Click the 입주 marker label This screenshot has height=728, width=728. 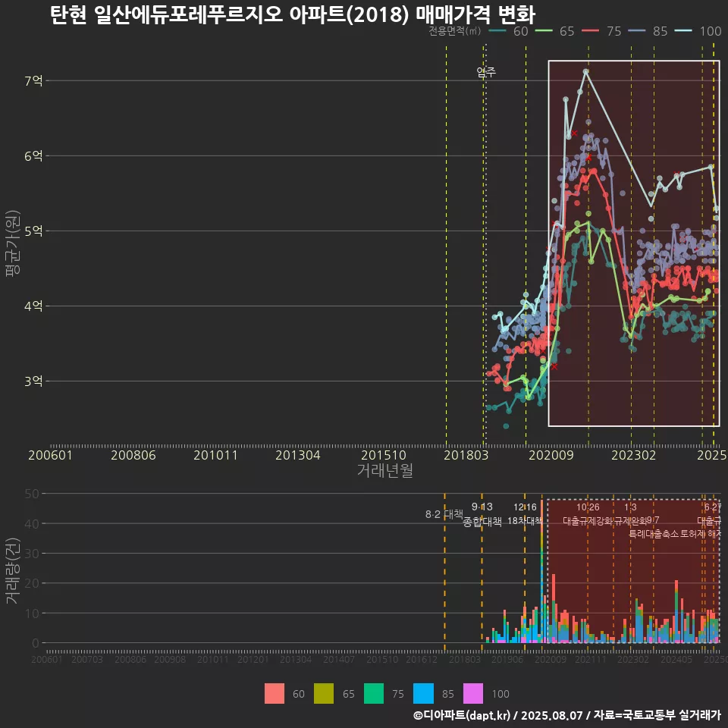pyautogui.click(x=486, y=72)
